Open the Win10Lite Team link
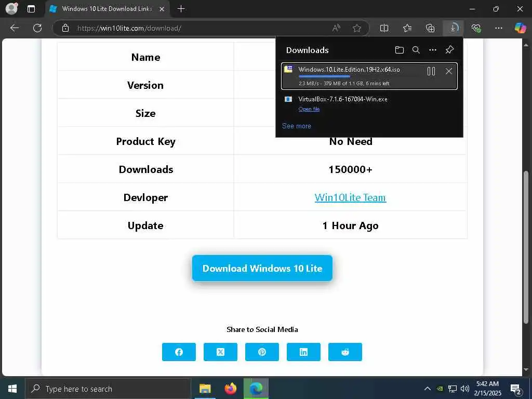 pos(350,197)
